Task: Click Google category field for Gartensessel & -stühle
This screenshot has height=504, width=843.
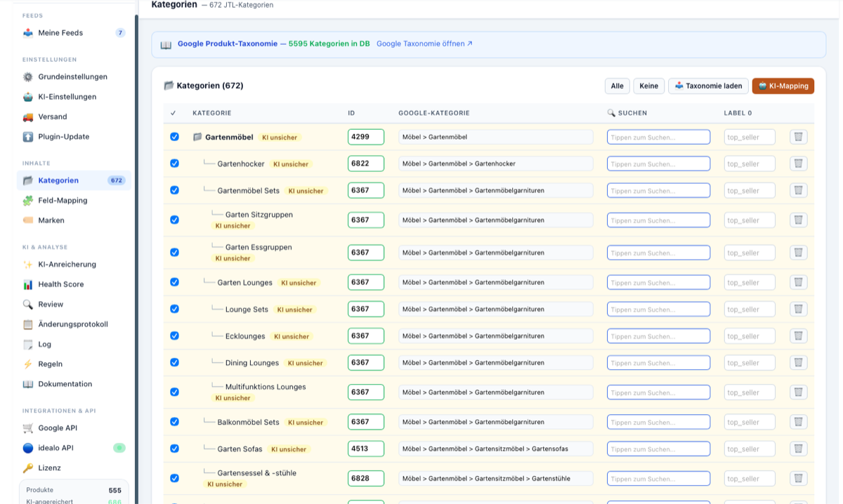Action: pos(496,478)
